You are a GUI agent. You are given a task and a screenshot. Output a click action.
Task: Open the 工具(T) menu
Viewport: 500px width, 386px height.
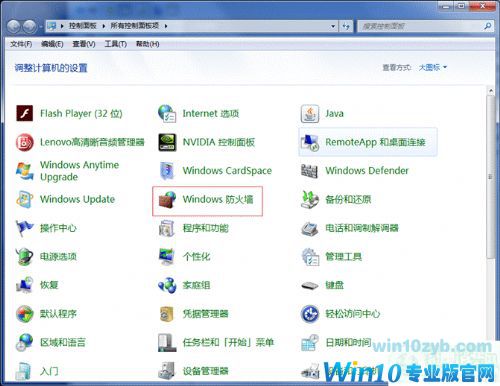(116, 44)
